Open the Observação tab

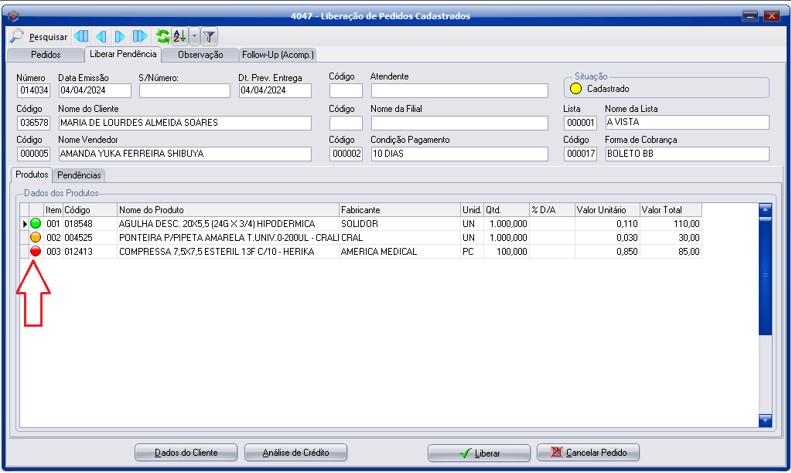click(x=200, y=54)
